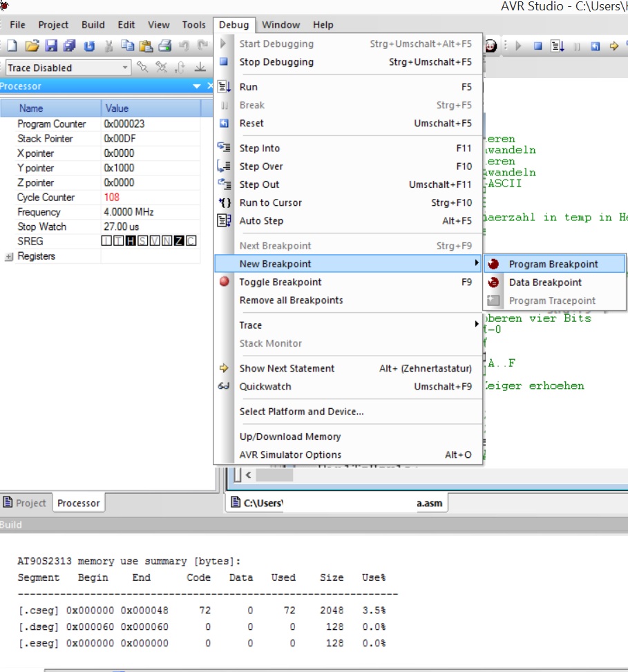The height and width of the screenshot is (672, 628).
Task: Click the Reset toolbar icon
Action: click(595, 46)
